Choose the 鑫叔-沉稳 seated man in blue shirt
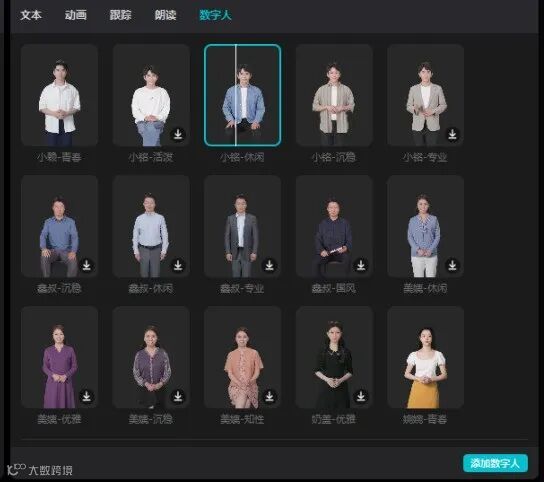This screenshot has width=544, height=482. pyautogui.click(x=59, y=226)
